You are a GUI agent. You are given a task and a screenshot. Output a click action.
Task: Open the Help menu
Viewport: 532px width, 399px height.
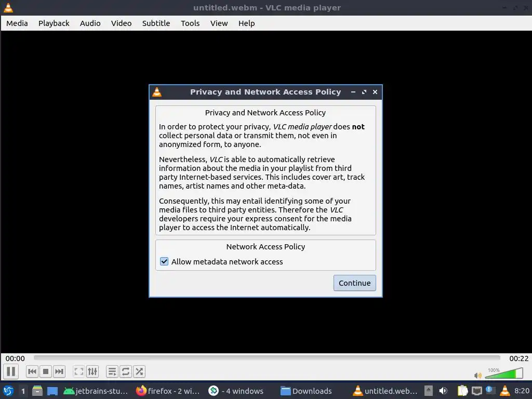tap(246, 23)
